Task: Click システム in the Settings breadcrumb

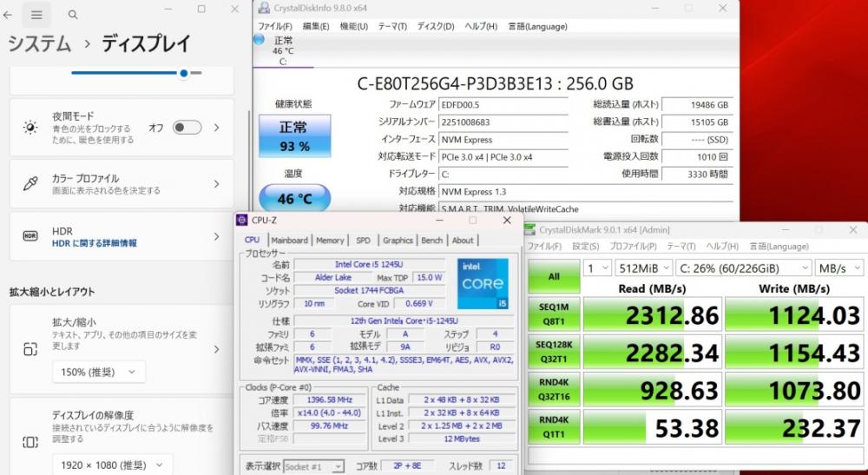Action: pyautogui.click(x=39, y=43)
